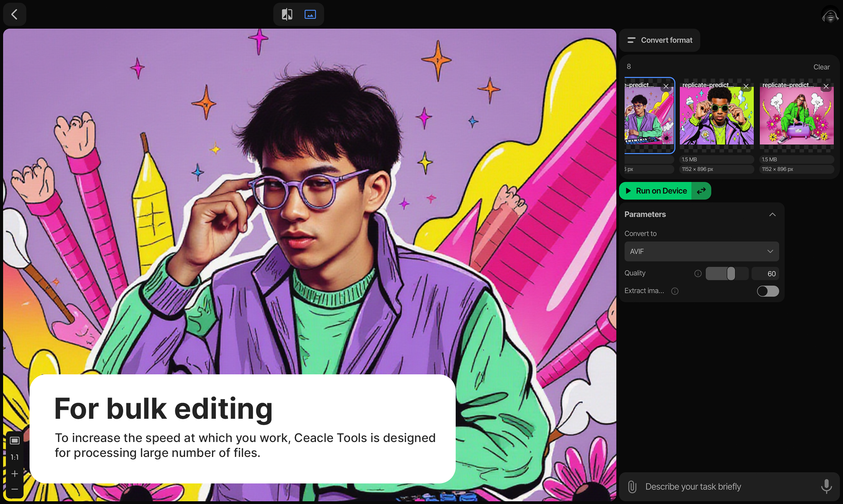Screen dimensions: 843x504
Task: Click fit-to-screen zoom icon
Action: (15, 441)
